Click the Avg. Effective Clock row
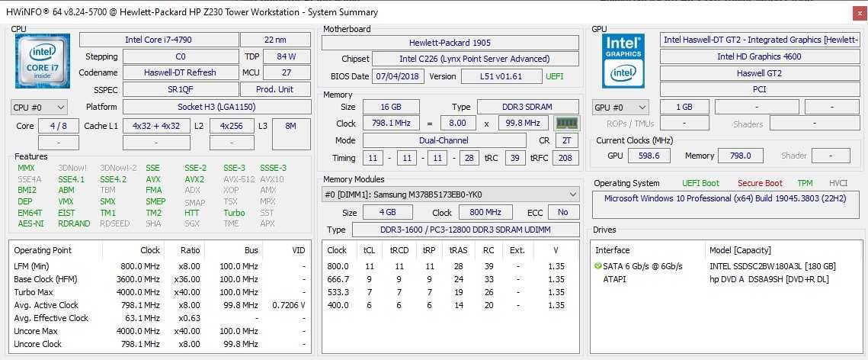Viewport: 868px width, 360px height. (x=159, y=318)
